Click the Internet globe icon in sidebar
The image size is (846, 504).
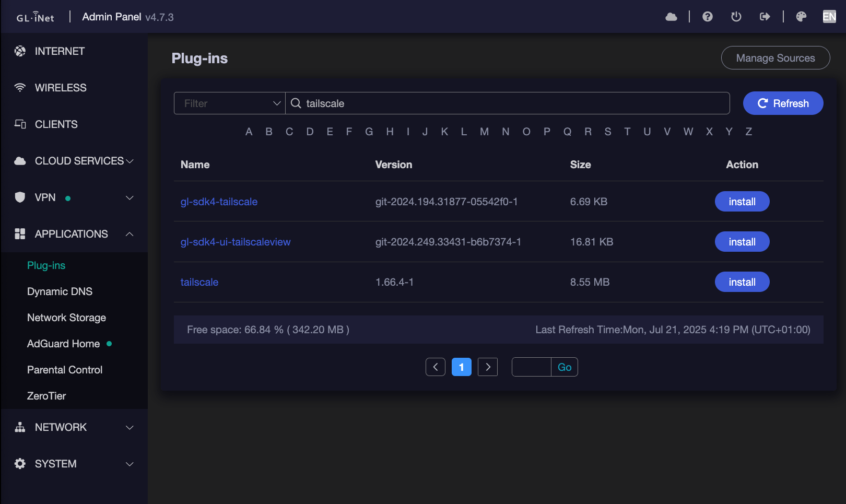click(x=20, y=51)
